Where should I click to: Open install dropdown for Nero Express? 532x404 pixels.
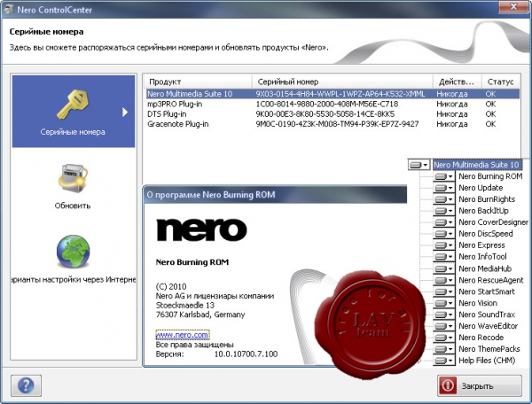(x=444, y=245)
